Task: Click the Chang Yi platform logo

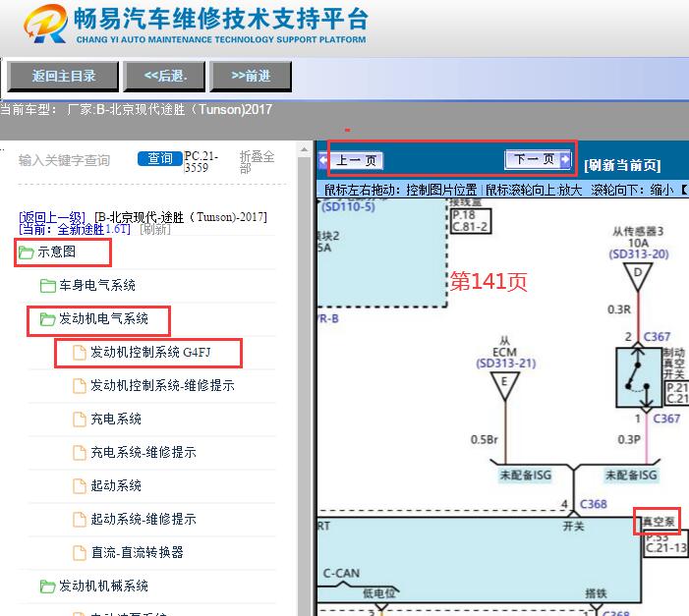Action: (46, 25)
